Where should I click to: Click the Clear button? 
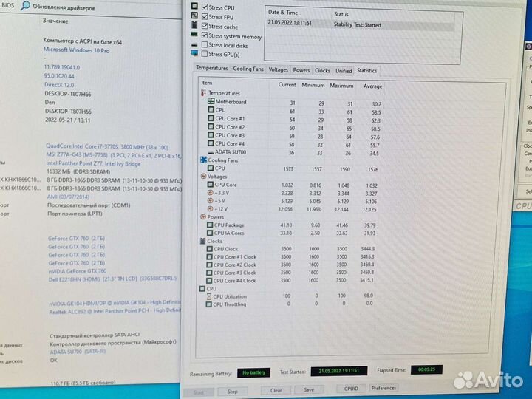coord(276,390)
